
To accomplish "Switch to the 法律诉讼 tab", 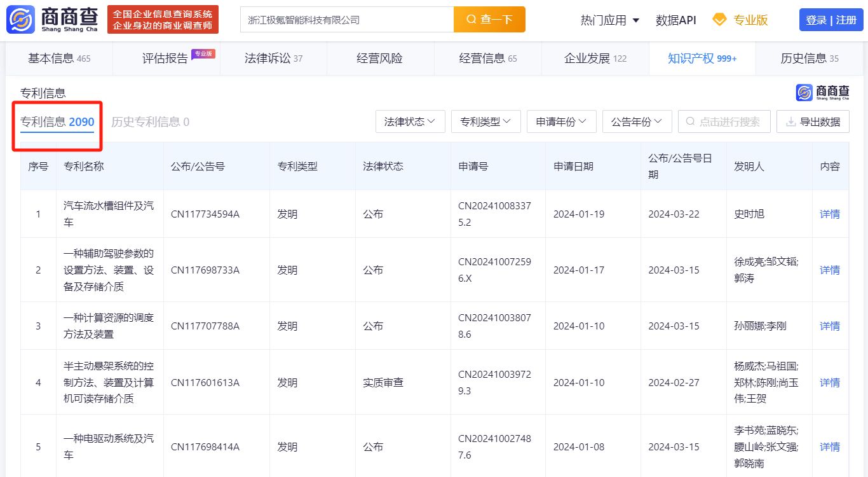I will pos(273,59).
